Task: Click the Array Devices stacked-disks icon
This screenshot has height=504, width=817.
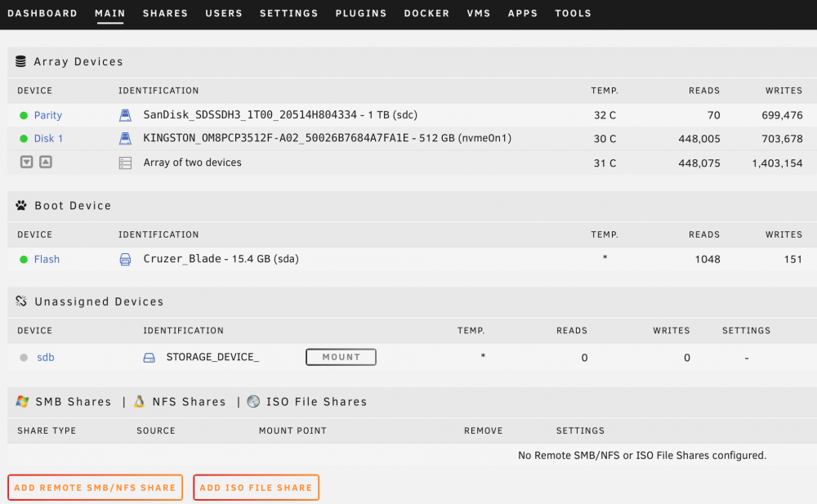Action: point(21,61)
